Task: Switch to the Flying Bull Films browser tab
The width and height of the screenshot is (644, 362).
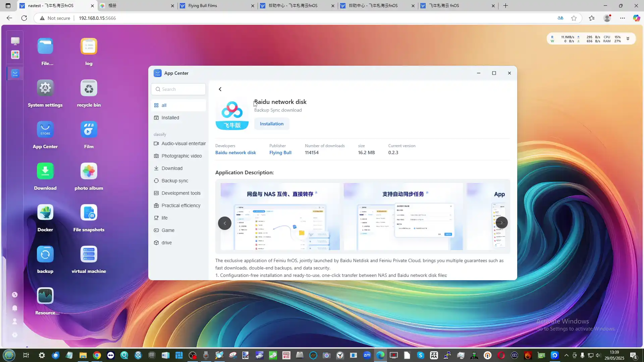Action: click(x=217, y=6)
